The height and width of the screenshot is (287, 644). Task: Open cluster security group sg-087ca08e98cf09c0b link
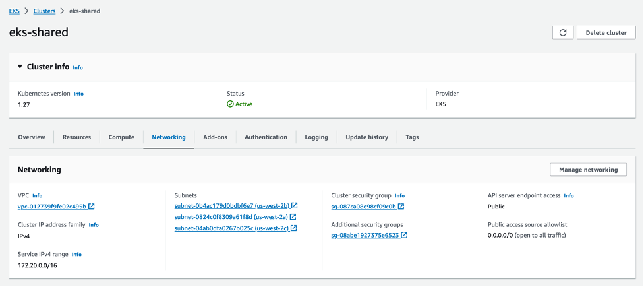click(364, 207)
